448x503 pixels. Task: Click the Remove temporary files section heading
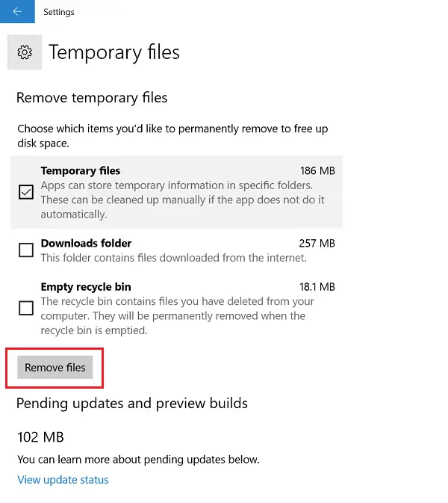(x=92, y=98)
